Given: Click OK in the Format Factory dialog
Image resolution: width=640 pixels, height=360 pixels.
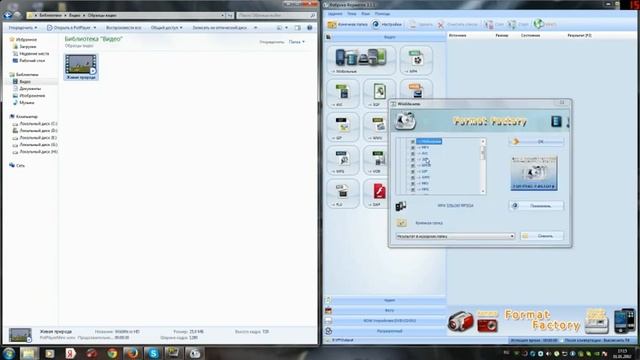Looking at the screenshot, I should 536,142.
